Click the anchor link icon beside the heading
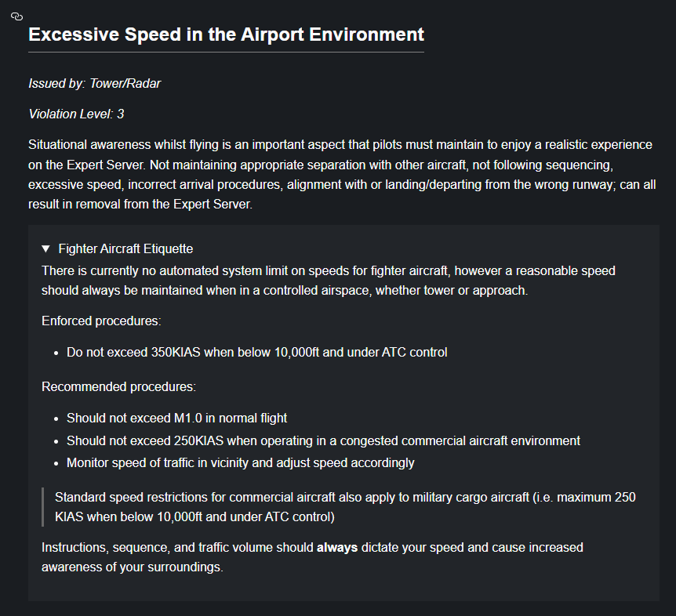This screenshot has height=616, width=676. click(17, 17)
